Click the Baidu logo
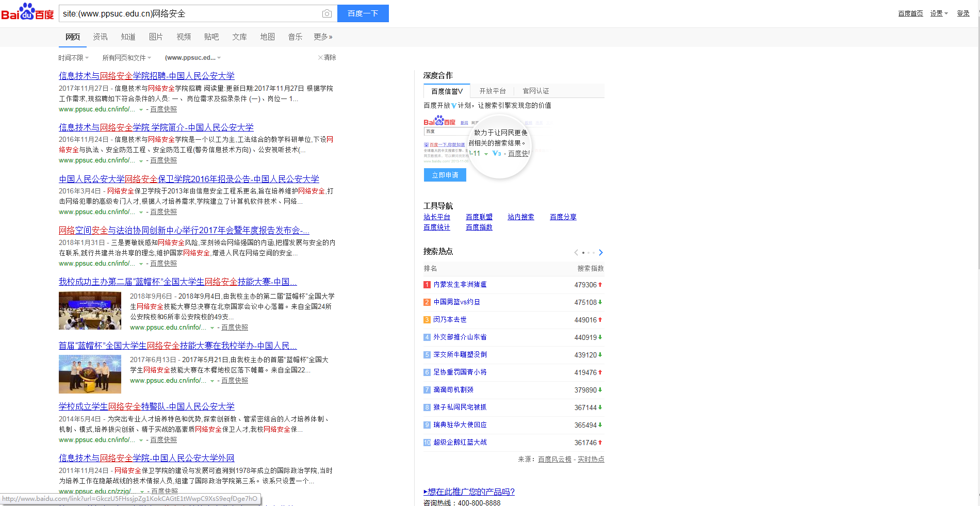Viewport: 980px width, 506px height. (x=27, y=12)
